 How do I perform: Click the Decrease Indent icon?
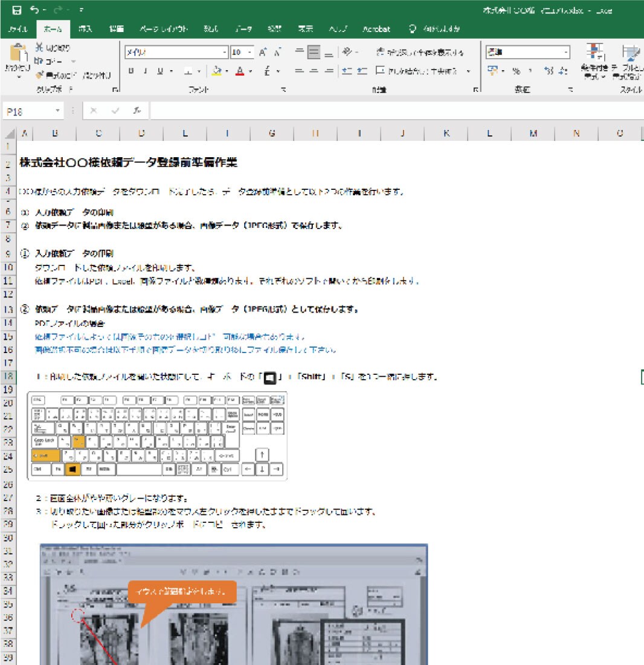[347, 71]
